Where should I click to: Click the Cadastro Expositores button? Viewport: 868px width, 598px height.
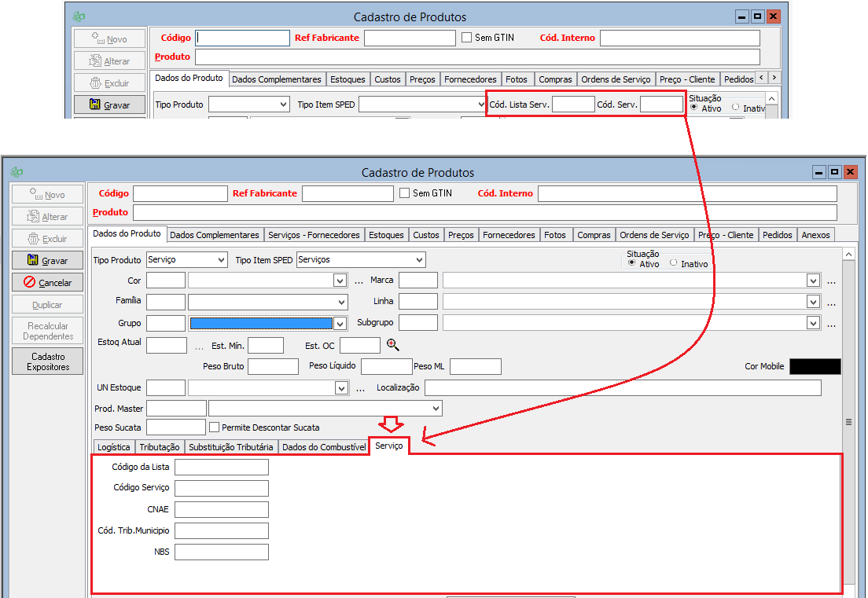(x=48, y=361)
